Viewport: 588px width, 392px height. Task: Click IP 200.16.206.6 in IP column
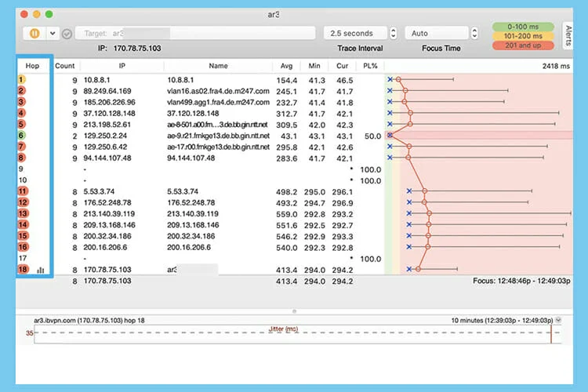(x=105, y=248)
